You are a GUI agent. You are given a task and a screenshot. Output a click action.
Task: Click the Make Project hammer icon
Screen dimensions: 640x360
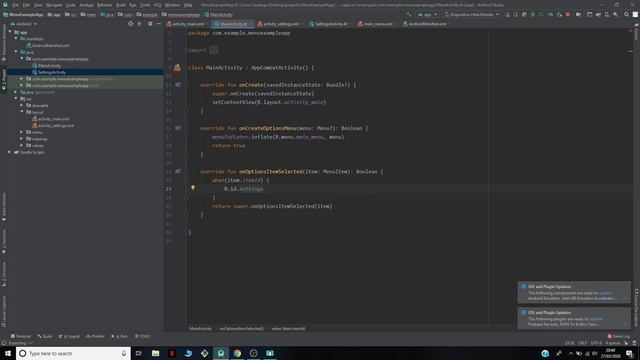409,14
